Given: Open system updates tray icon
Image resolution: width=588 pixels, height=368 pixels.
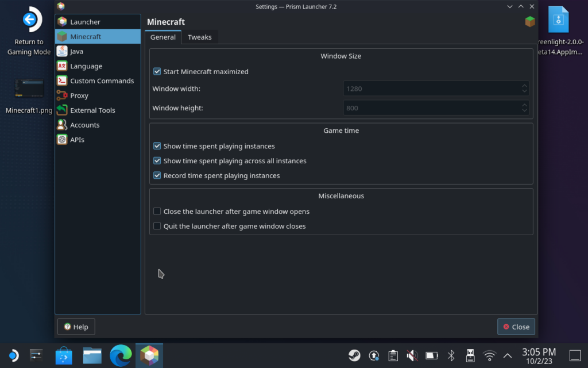Looking at the screenshot, I should tap(373, 355).
